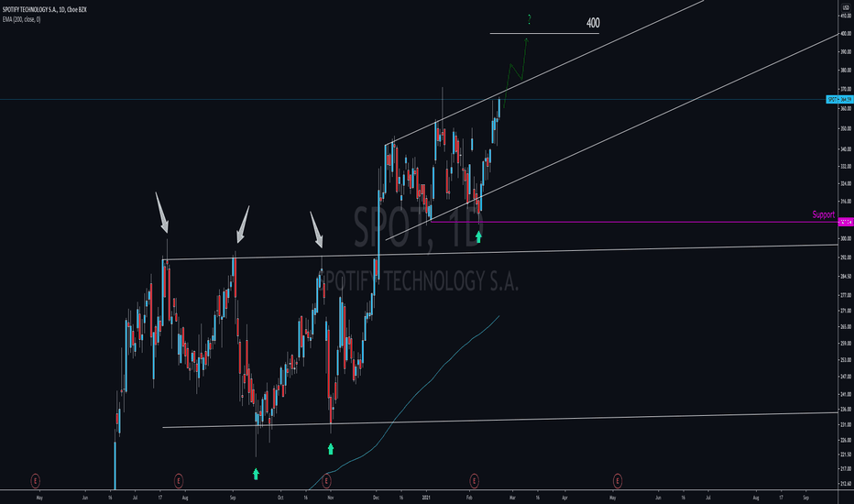The image size is (854, 504).
Task: Click the 231.00 price axis label
Action: coord(846,424)
